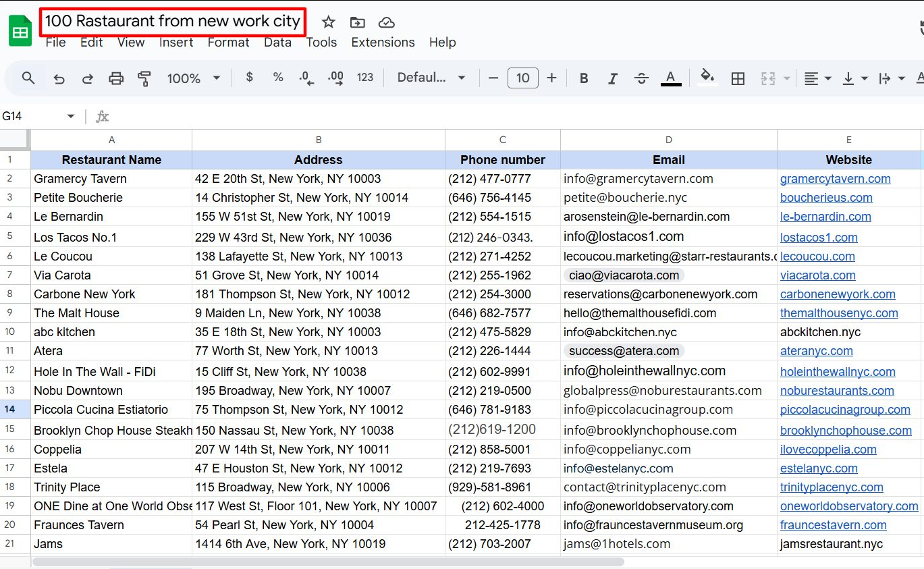Viewport: 924px width, 569px height.
Task: Open the Data menu
Action: pyautogui.click(x=277, y=42)
